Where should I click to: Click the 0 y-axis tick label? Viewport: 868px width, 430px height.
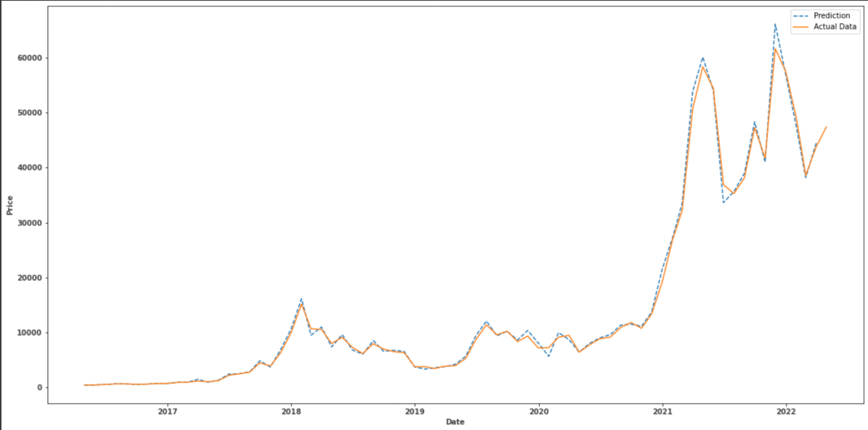pyautogui.click(x=40, y=387)
